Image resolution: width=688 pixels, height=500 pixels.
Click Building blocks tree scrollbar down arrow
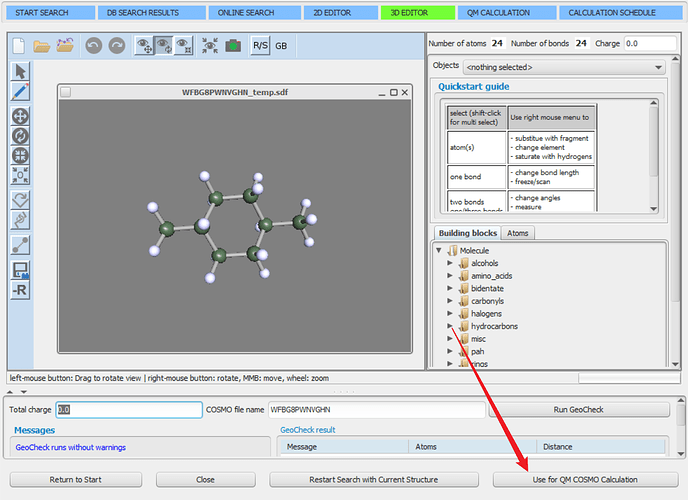(x=675, y=364)
